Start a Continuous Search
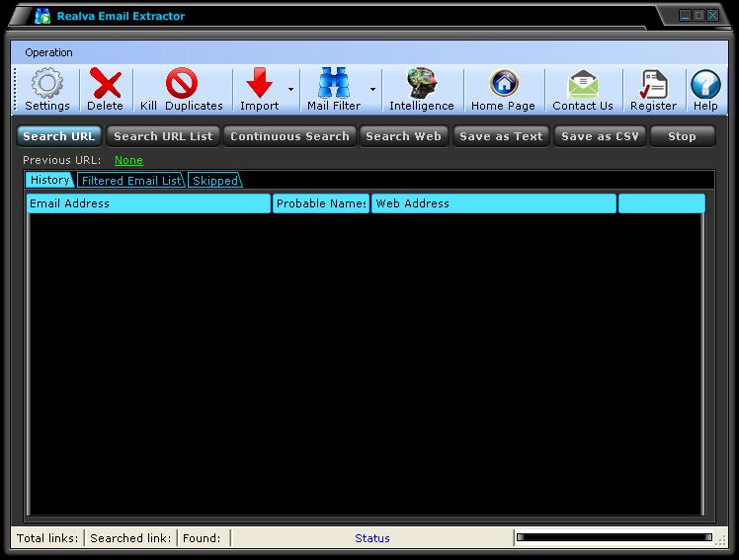Viewport: 739px width, 560px height. pos(289,136)
